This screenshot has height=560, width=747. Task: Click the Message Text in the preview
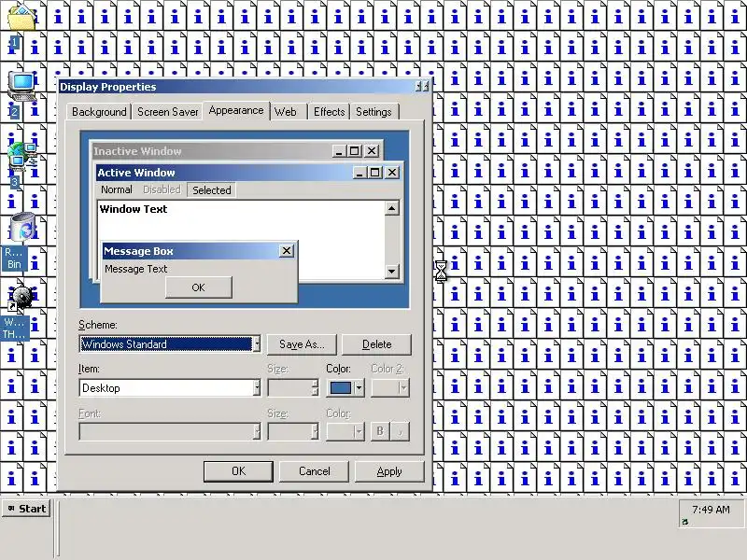tap(135, 269)
